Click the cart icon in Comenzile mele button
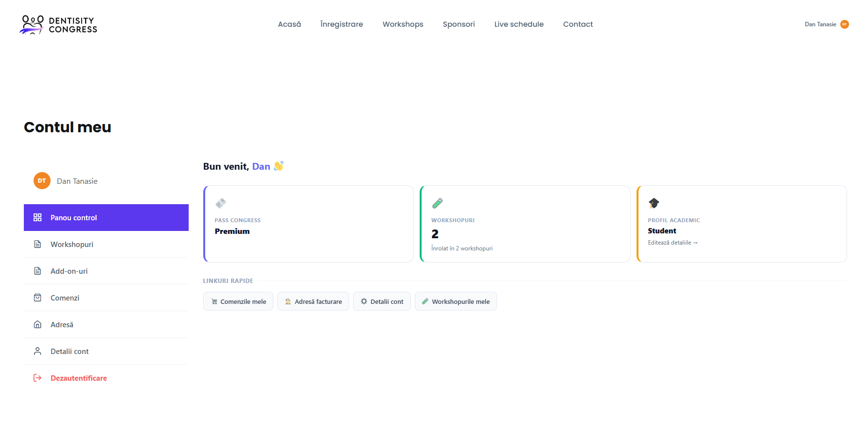This screenshot has height=423, width=868. click(x=214, y=302)
